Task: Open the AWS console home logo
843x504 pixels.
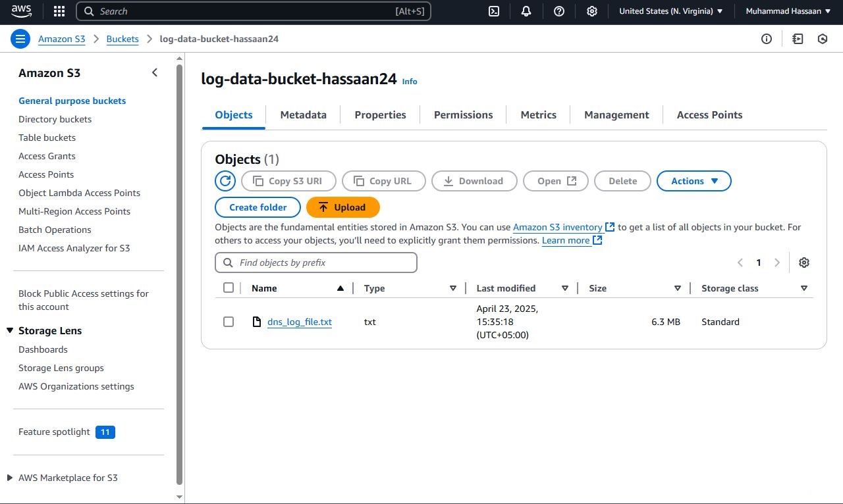Action: click(21, 11)
